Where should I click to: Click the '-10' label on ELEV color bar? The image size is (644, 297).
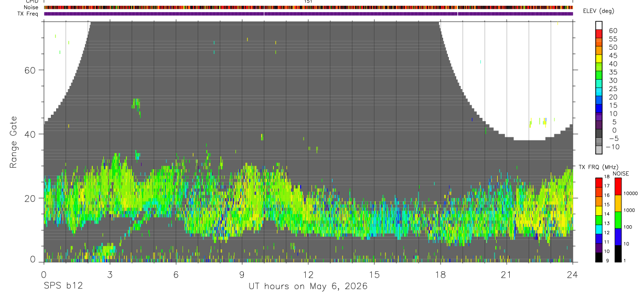pyautogui.click(x=611, y=147)
